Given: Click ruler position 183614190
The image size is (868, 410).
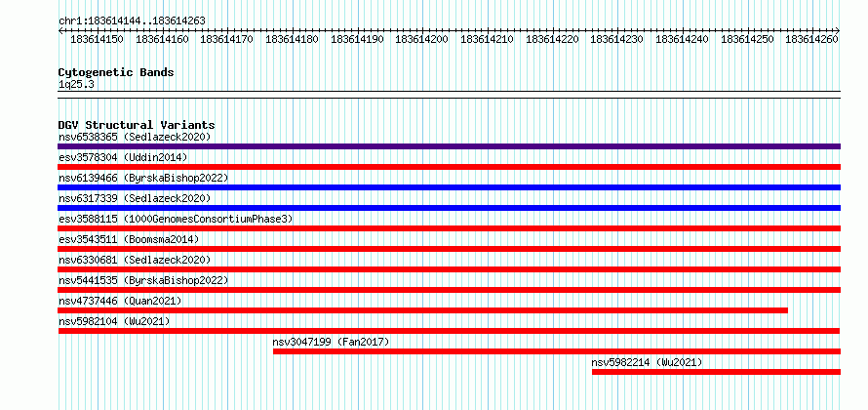Looking at the screenshot, I should (358, 39).
